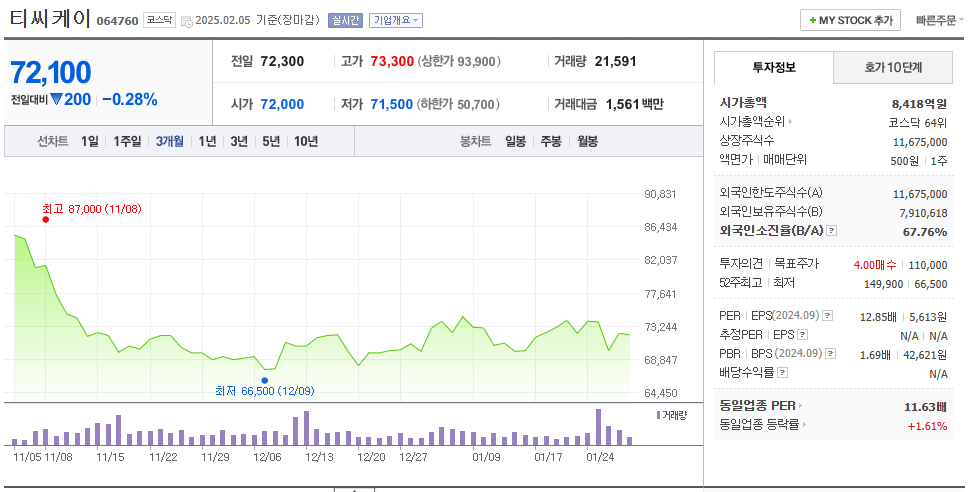Screen dimensions: 969x492
Task: Click the stock code 064760
Action: (117, 21)
